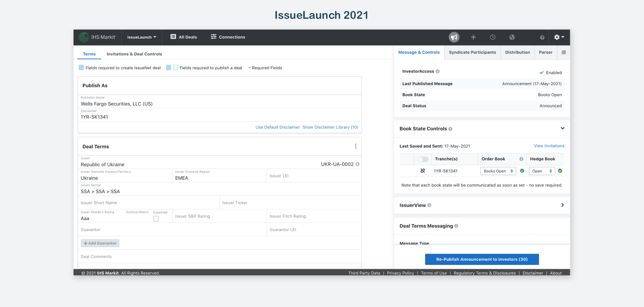
Task: Open the Invitations & Deal Controls tab
Action: tap(134, 54)
